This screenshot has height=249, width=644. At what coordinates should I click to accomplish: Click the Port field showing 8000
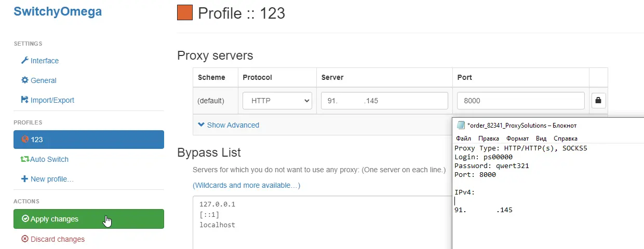pyautogui.click(x=520, y=101)
